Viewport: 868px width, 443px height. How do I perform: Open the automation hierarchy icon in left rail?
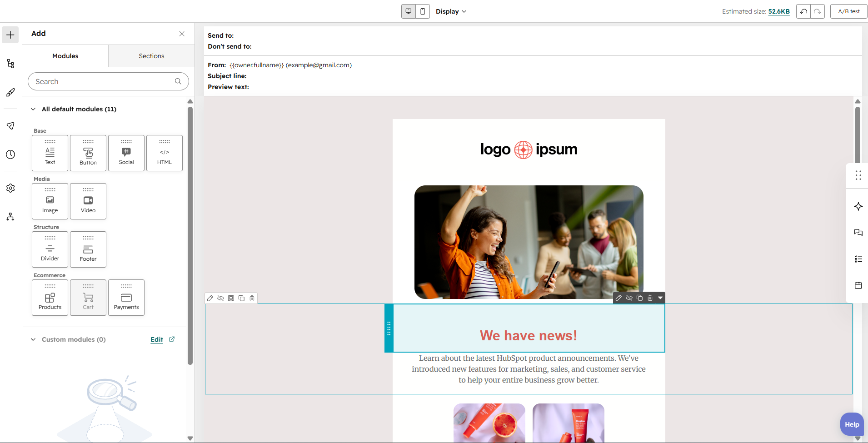coord(10,217)
